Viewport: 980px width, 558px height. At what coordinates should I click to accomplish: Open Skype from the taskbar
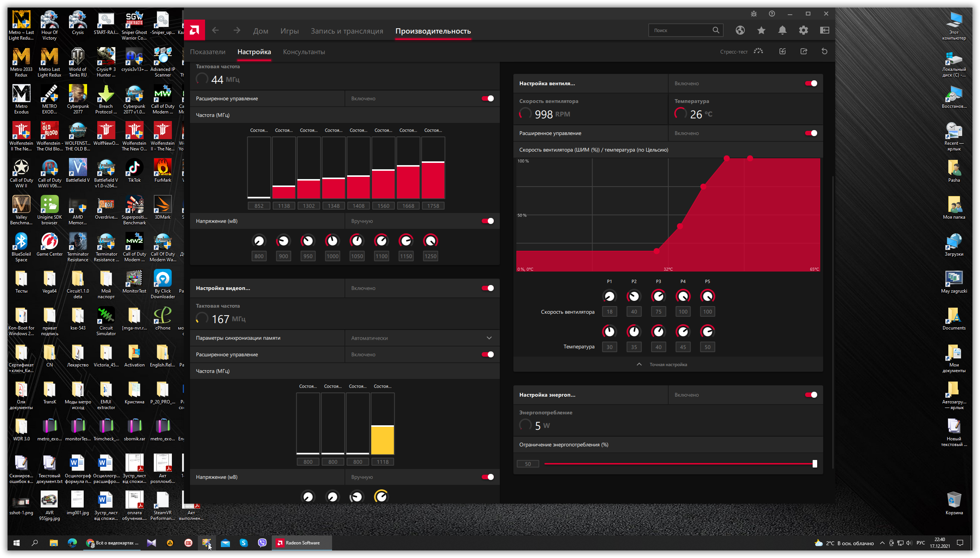[x=243, y=542]
